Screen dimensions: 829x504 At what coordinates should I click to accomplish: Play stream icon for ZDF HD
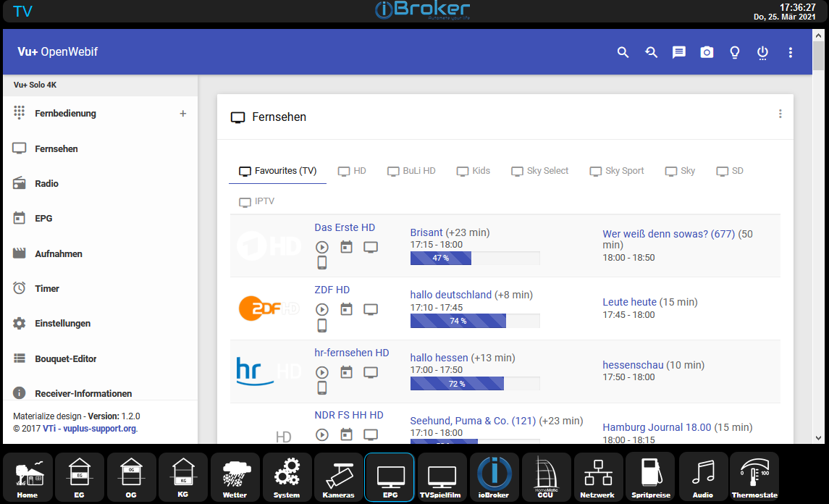click(x=322, y=309)
